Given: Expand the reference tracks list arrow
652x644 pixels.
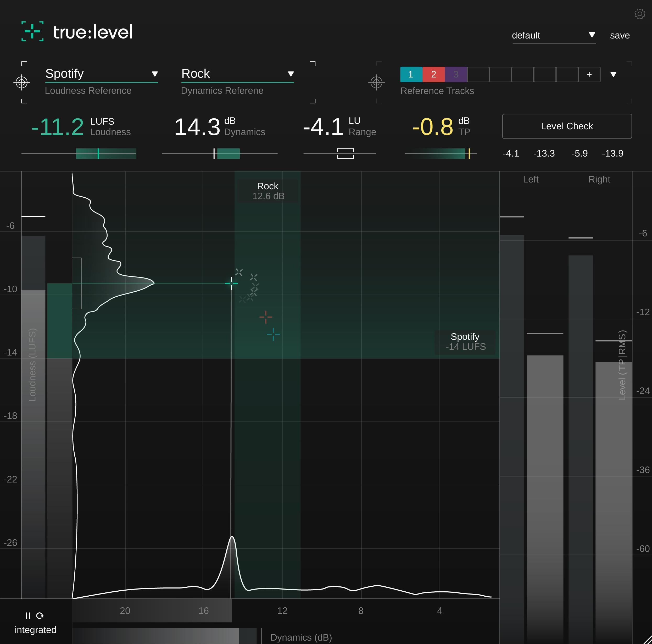Looking at the screenshot, I should (x=614, y=74).
